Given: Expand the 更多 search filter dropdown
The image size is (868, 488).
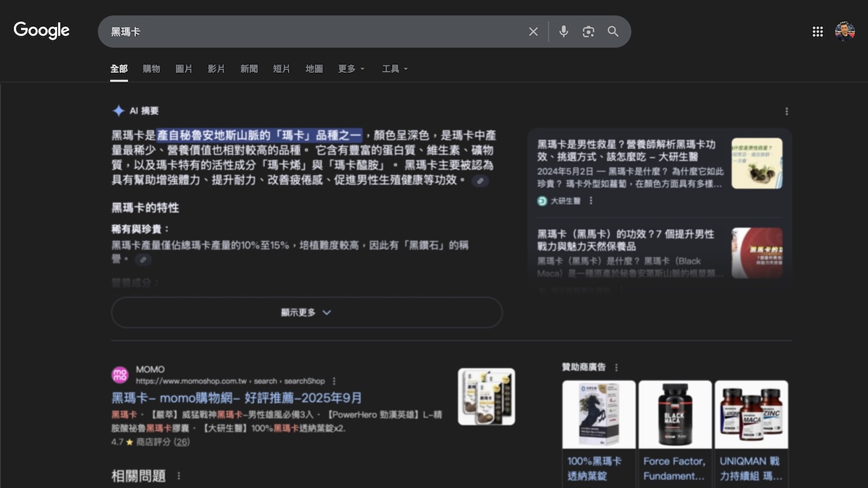Looking at the screenshot, I should 352,69.
